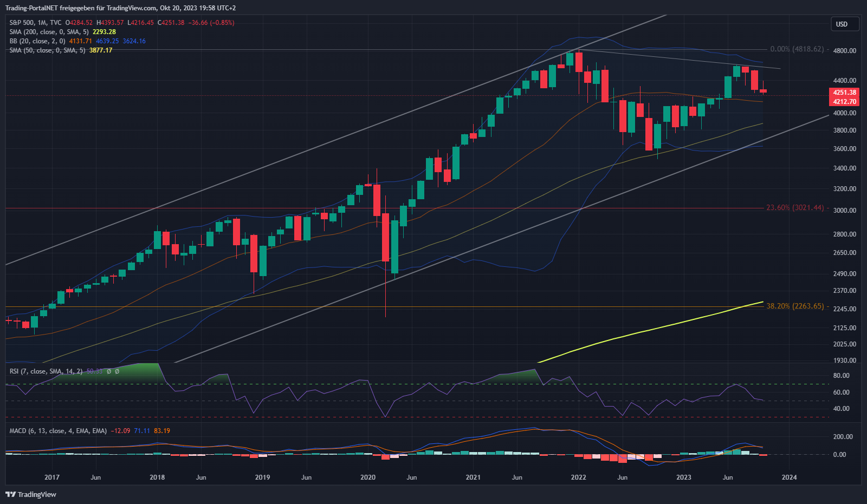This screenshot has height=504, width=867.
Task: Select the MACD (6, 13, close) legend
Action: [58, 431]
